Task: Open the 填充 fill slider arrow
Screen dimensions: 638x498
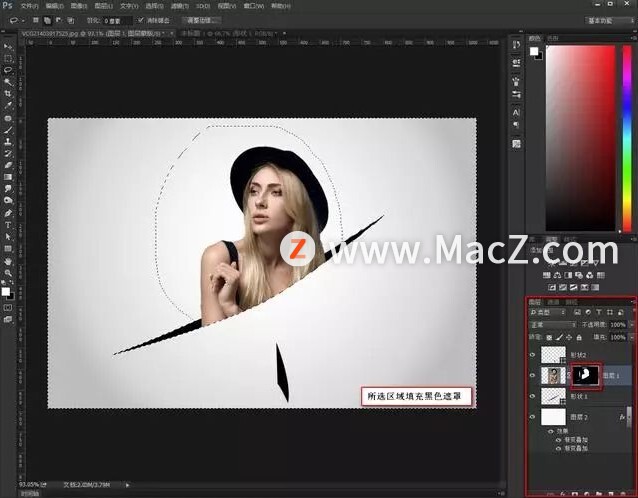Action: point(631,337)
